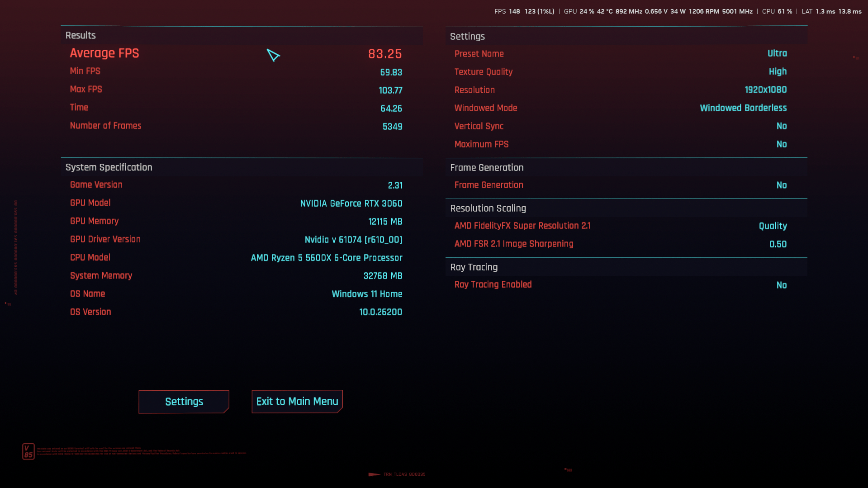This screenshot has height=488, width=868.
Task: Select Resolution value 1920x1080
Action: 765,90
